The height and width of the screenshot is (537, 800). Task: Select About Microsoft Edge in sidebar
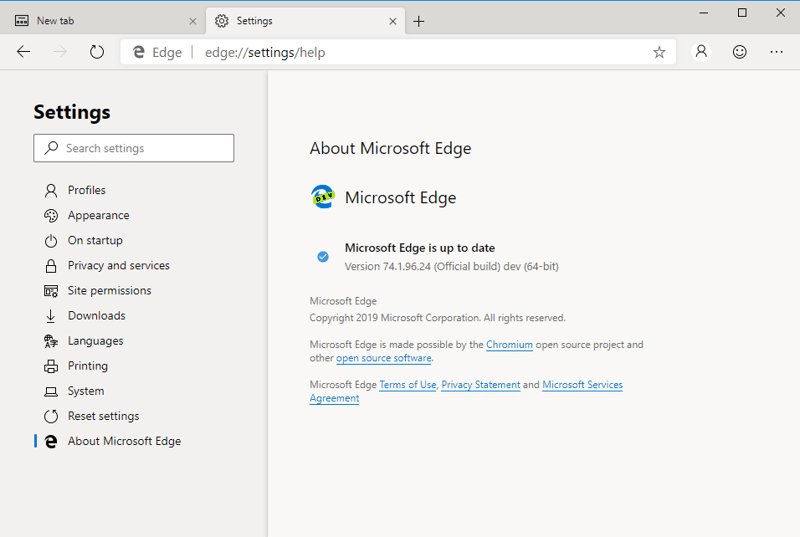(124, 441)
